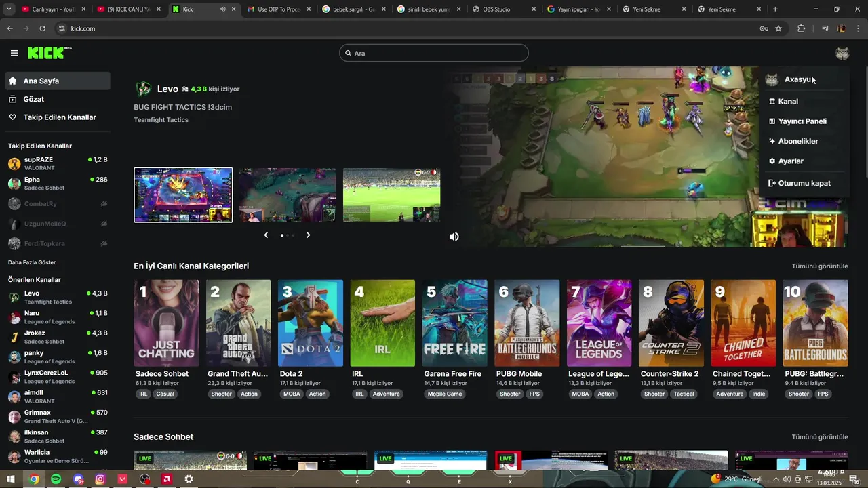
Task: Click the Kick logo
Action: [x=50, y=53]
